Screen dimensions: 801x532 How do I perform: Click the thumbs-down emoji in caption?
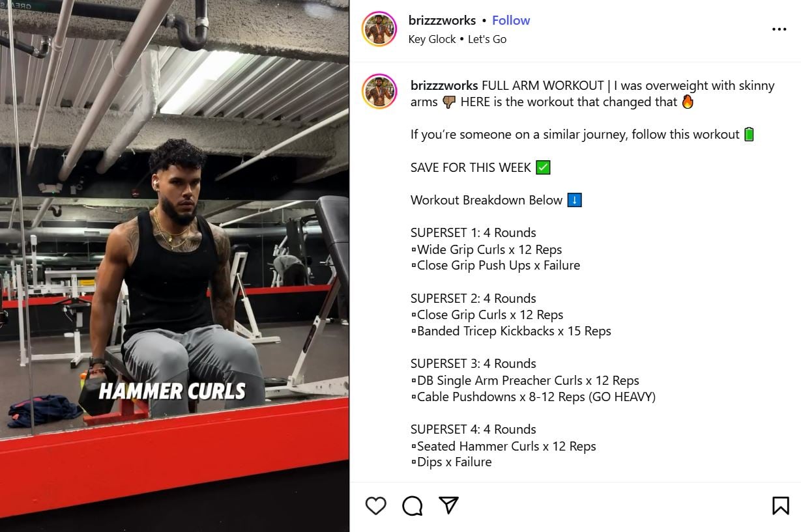point(449,102)
